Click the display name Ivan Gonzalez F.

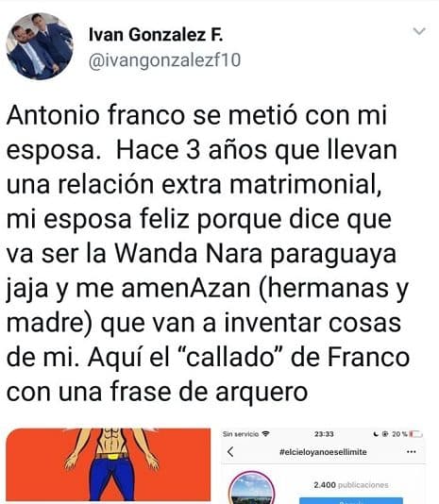[x=156, y=34]
